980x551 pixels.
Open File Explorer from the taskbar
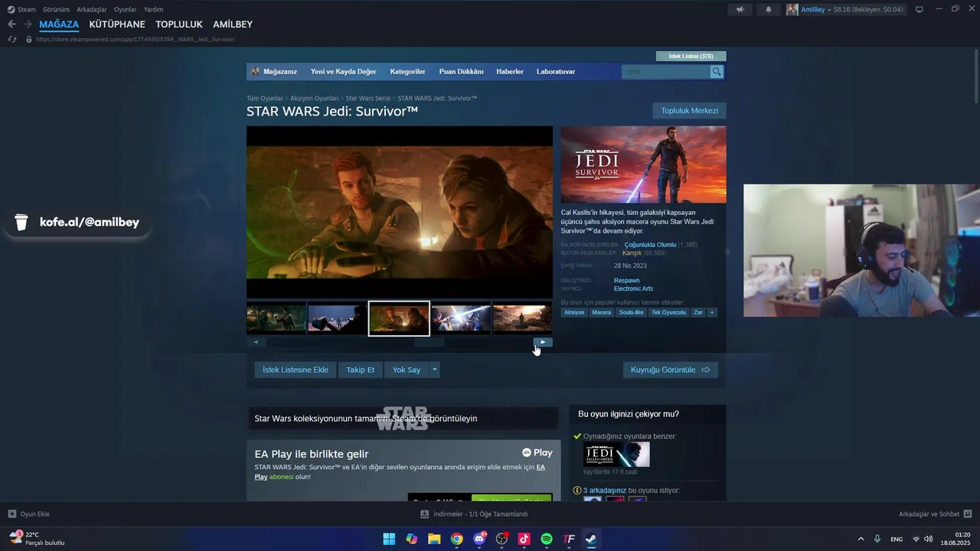pos(434,539)
